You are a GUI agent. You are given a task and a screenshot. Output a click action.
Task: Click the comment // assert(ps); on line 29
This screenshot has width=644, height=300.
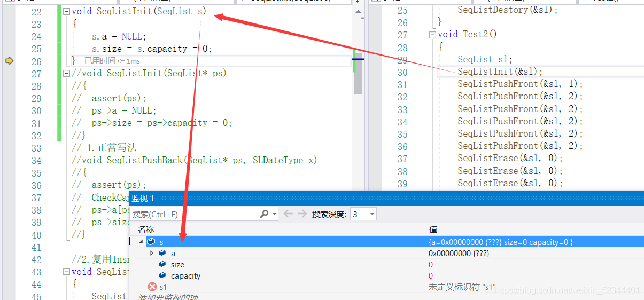pos(109,98)
